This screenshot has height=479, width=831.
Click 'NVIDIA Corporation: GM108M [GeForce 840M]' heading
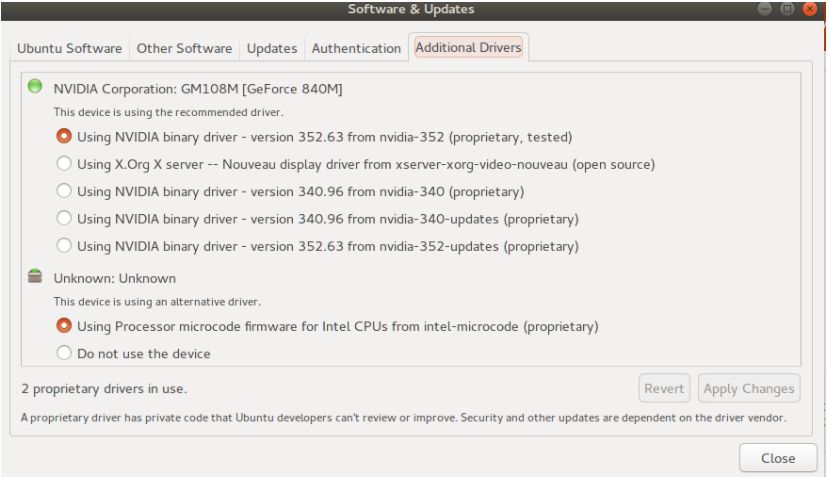pos(198,89)
